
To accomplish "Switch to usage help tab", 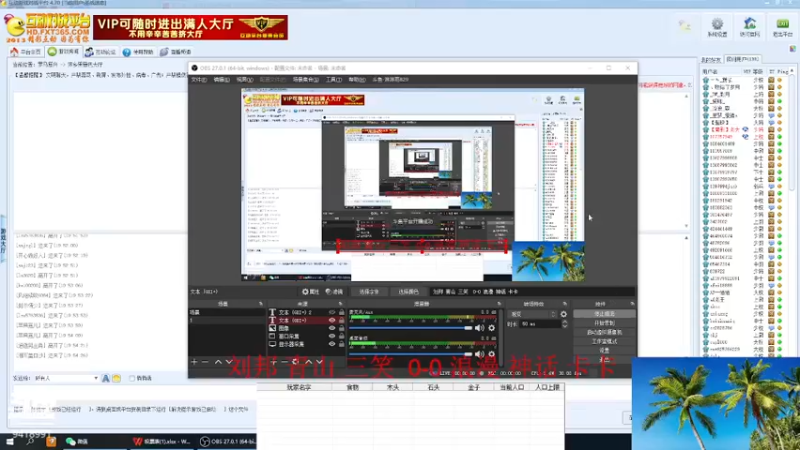I will pos(138,52).
